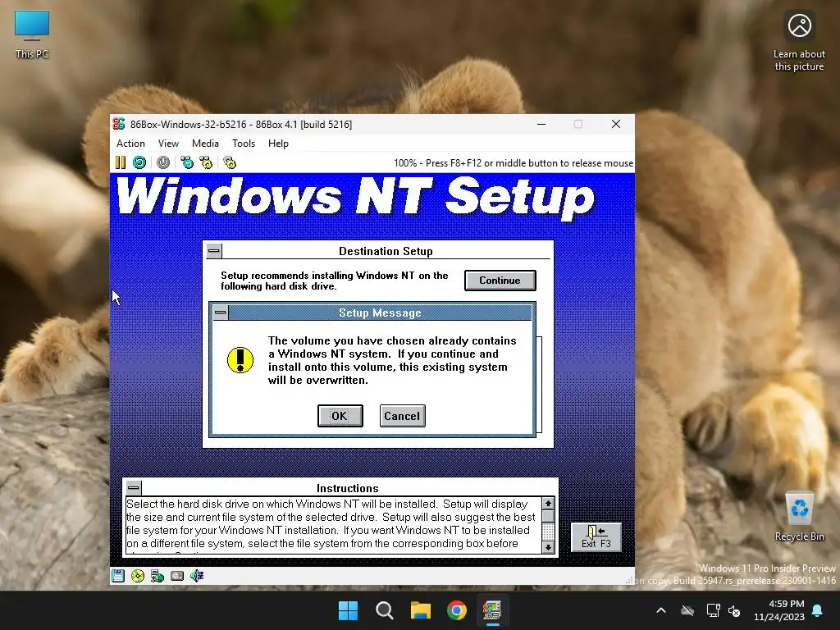Click the hard reset toolbar icon
This screenshot has width=840, height=630.
pos(139,162)
